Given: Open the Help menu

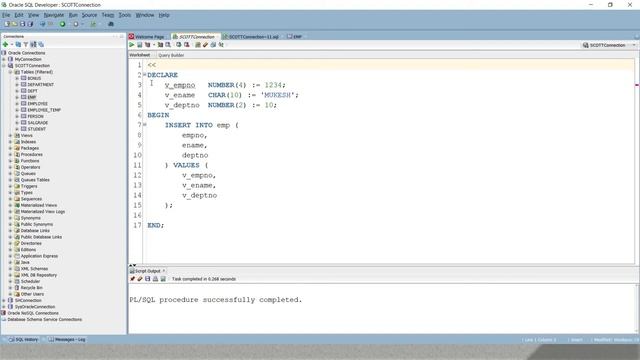Looking at the screenshot, I should tap(164, 15).
